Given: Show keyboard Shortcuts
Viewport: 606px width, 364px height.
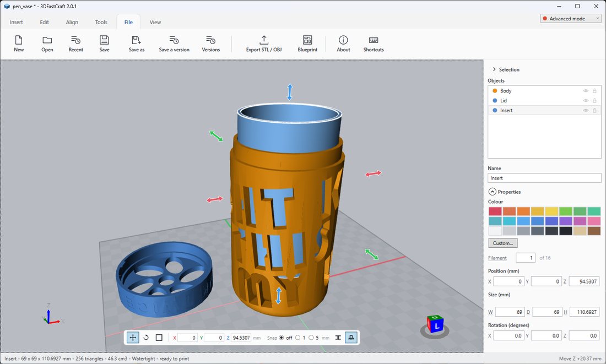Looking at the screenshot, I should [x=374, y=44].
